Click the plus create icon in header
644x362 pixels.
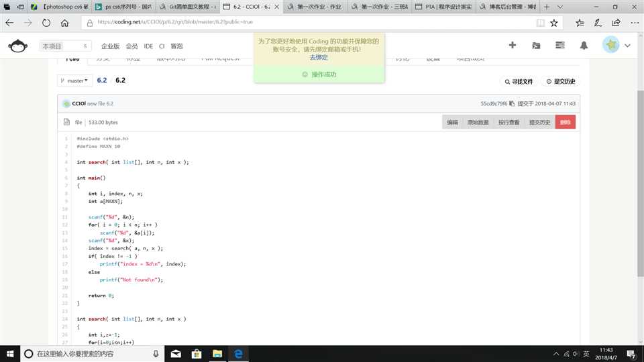click(x=512, y=45)
